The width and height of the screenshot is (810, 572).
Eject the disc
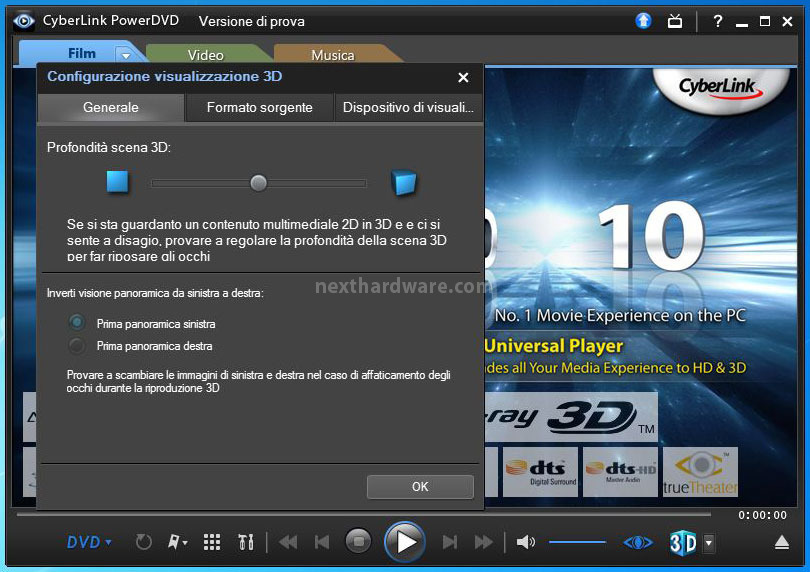pyautogui.click(x=782, y=543)
